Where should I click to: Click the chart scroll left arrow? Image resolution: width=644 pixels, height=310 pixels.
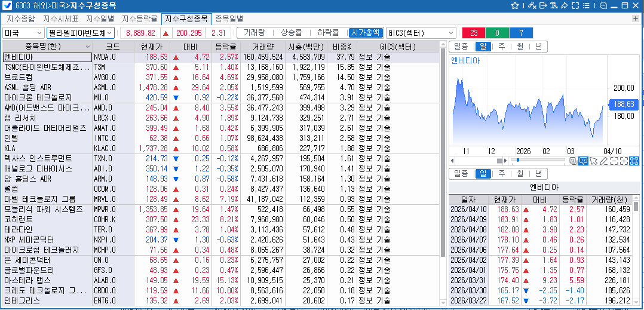(452, 161)
